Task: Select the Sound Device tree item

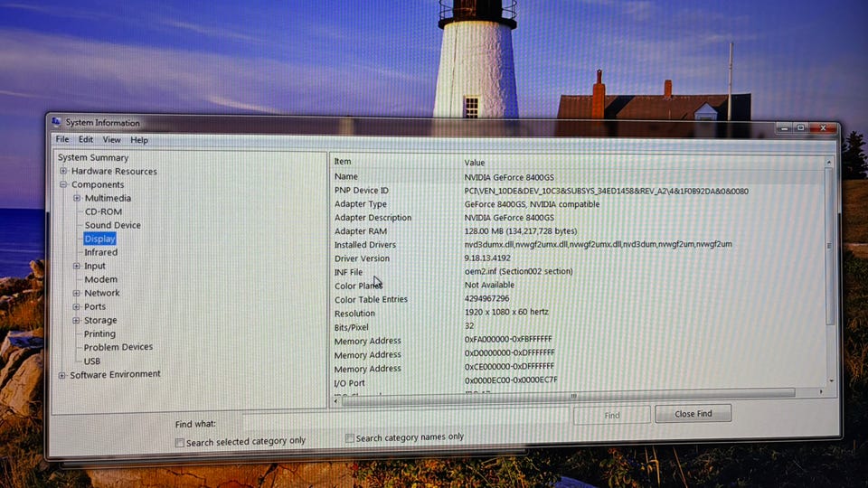Action: 113,226
